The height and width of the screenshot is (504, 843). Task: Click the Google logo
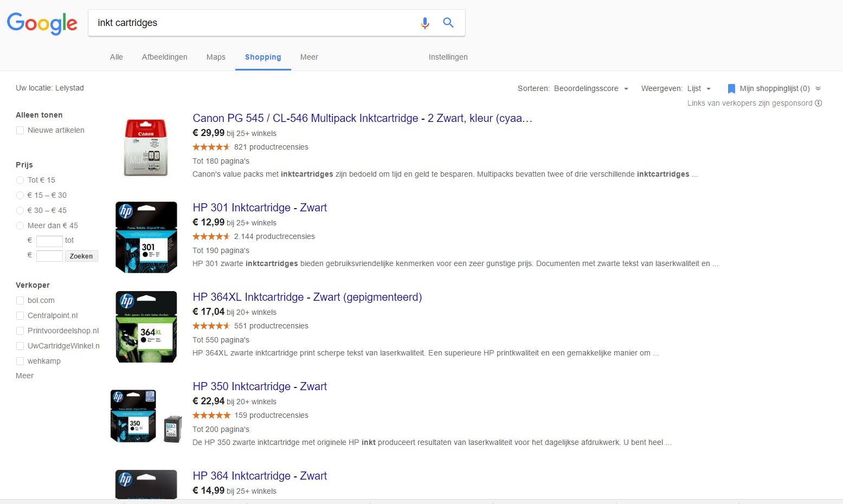coord(42,23)
